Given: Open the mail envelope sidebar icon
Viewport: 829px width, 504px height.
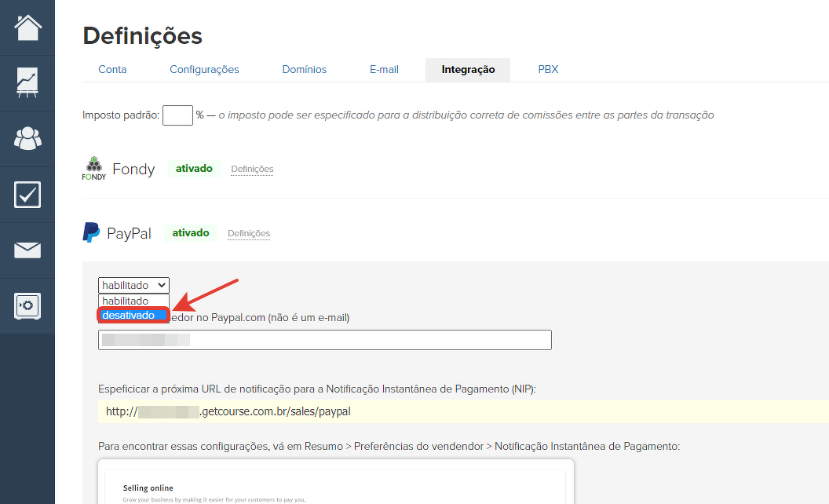Looking at the screenshot, I should coord(27,250).
